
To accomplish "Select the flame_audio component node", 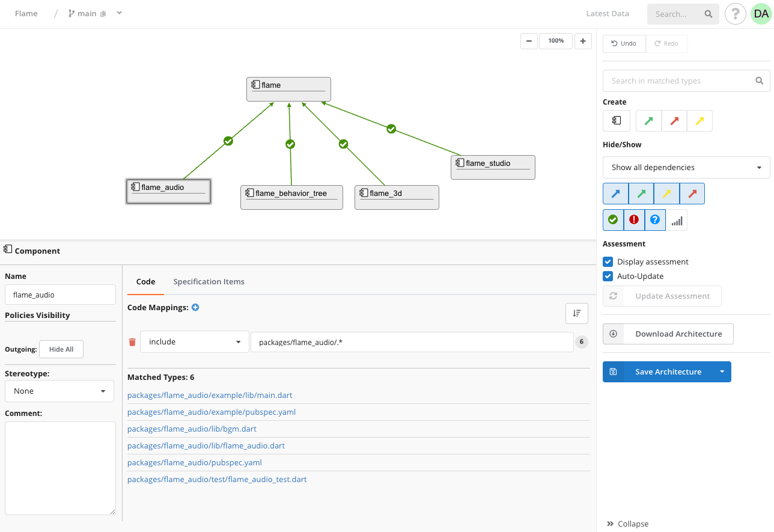I will pos(168,191).
